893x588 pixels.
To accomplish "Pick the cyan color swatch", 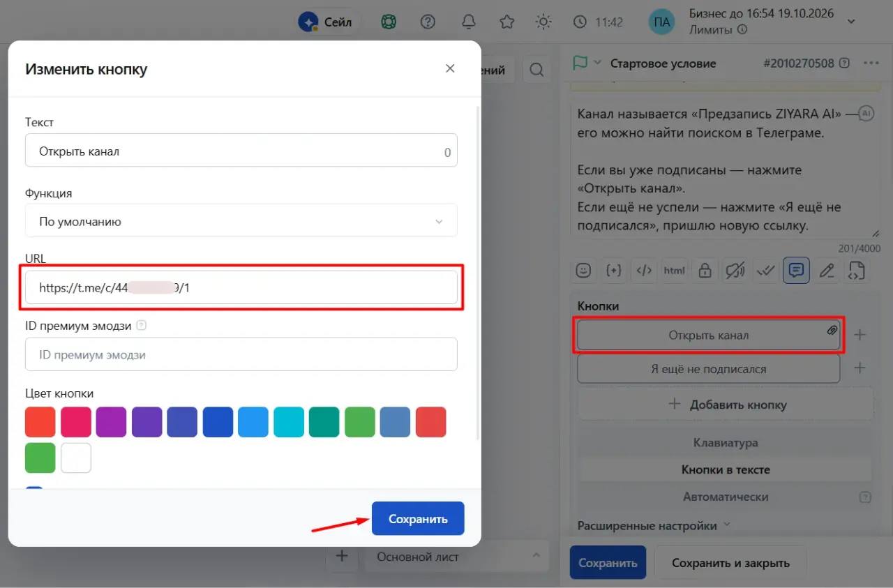I will [x=289, y=422].
